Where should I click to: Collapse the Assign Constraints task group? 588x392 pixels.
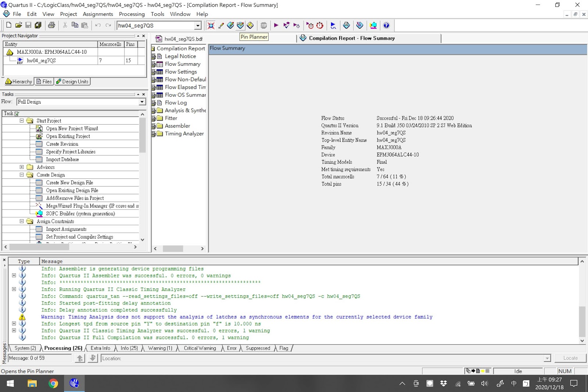[22, 221]
